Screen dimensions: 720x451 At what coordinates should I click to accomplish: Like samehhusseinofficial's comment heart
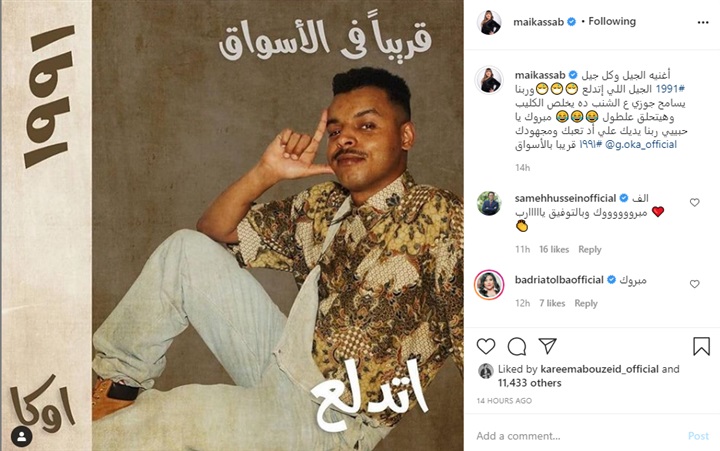pos(695,202)
